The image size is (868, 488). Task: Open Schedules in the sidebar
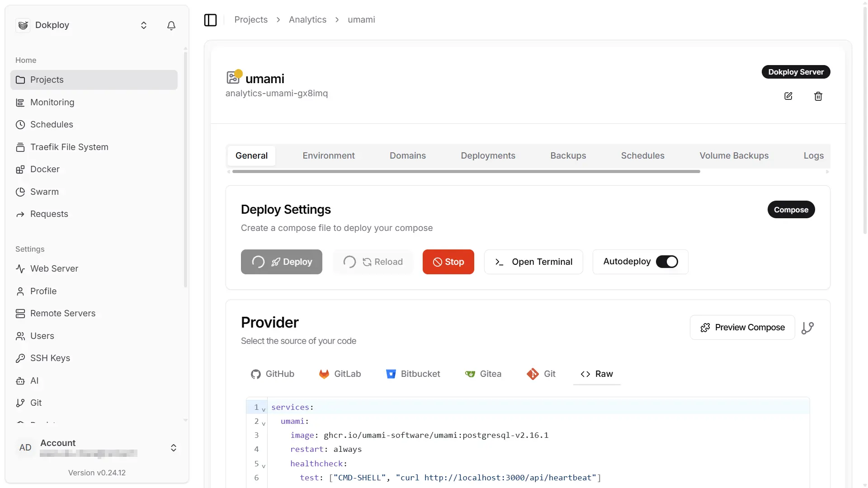point(94,124)
